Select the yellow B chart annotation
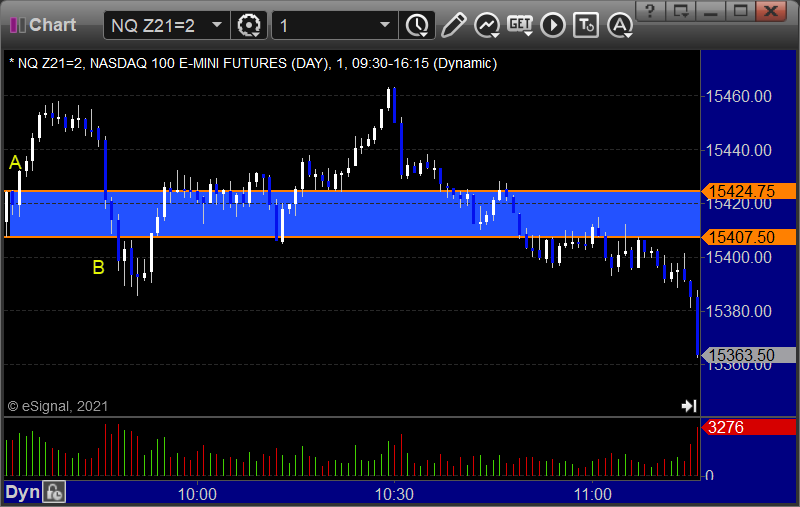800x507 pixels. tap(98, 267)
